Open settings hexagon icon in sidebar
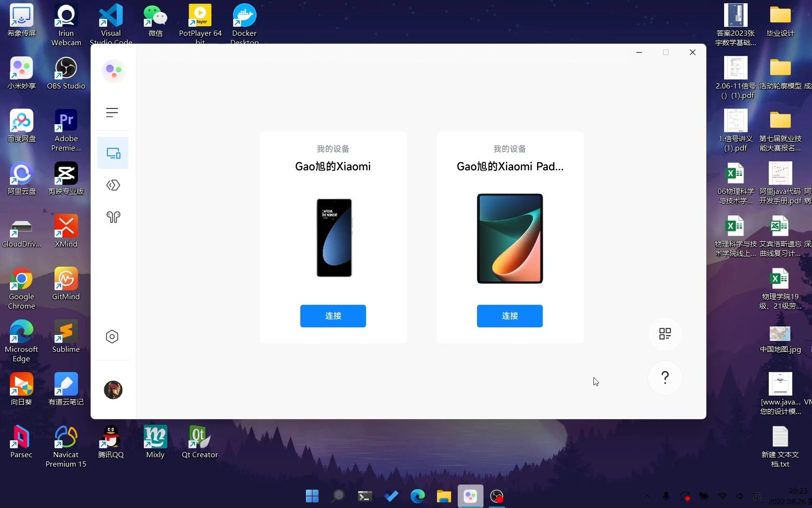 (x=112, y=336)
